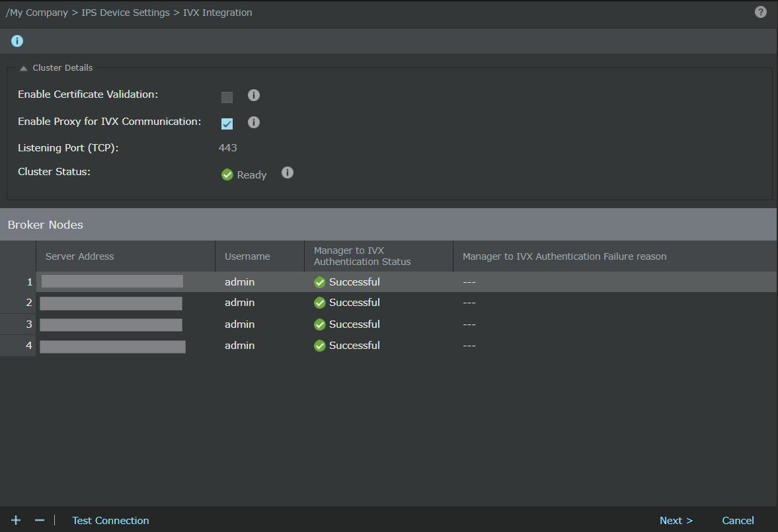Click Successful status text in row 1

(x=354, y=282)
